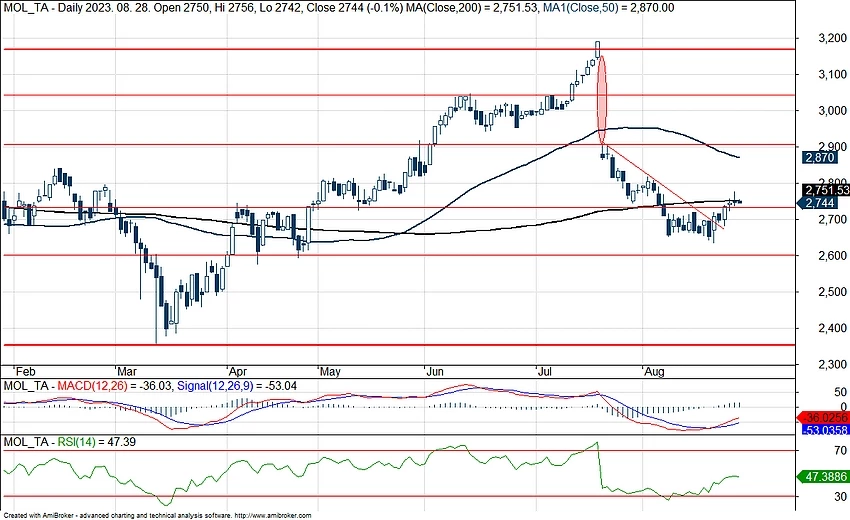Click the 30 level label on RSI axis

(x=840, y=497)
